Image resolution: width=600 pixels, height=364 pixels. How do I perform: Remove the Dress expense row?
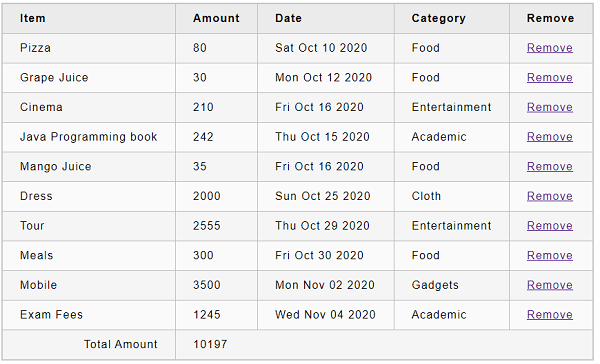(x=549, y=196)
